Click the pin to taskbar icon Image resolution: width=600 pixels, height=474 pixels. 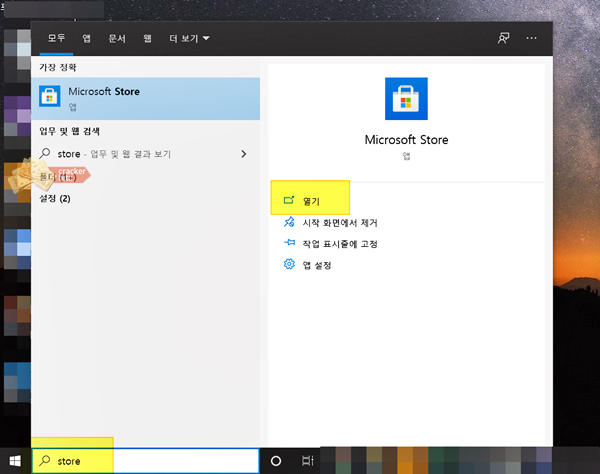[289, 243]
